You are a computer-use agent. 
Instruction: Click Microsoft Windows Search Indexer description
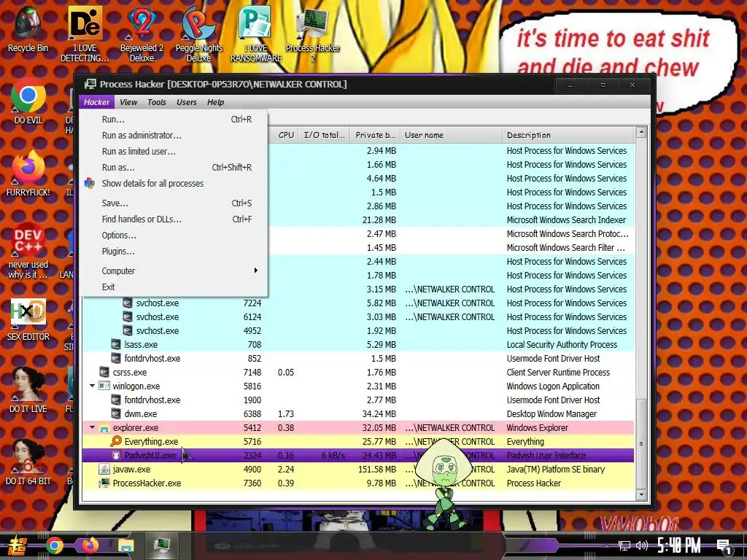566,219
